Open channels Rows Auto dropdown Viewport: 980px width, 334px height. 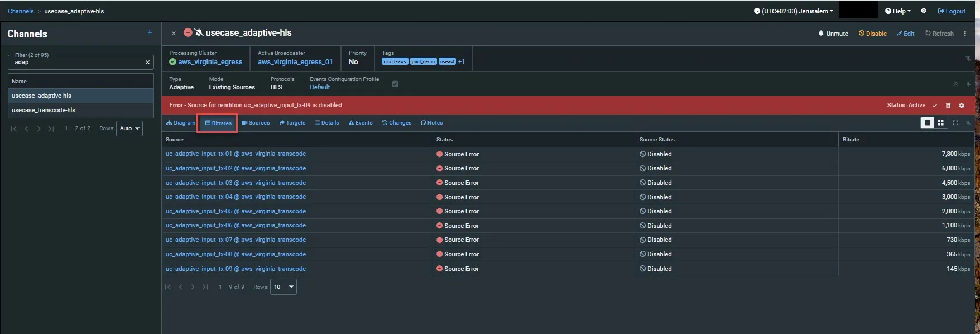click(x=129, y=128)
